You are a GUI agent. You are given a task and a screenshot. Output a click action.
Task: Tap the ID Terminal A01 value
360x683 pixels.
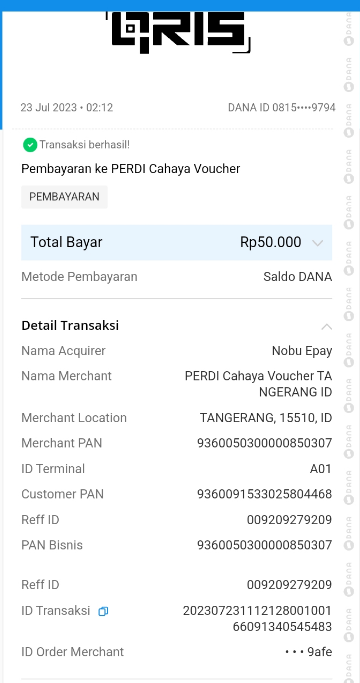[x=321, y=469]
